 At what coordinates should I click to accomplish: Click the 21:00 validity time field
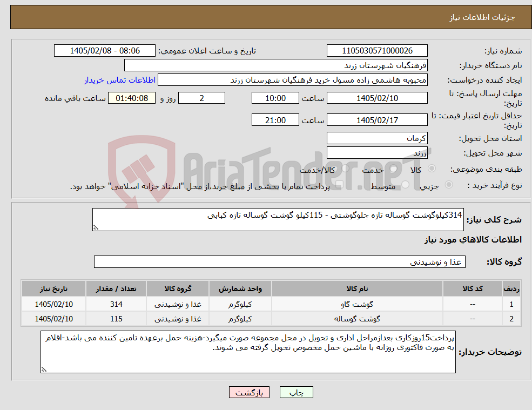(x=275, y=120)
